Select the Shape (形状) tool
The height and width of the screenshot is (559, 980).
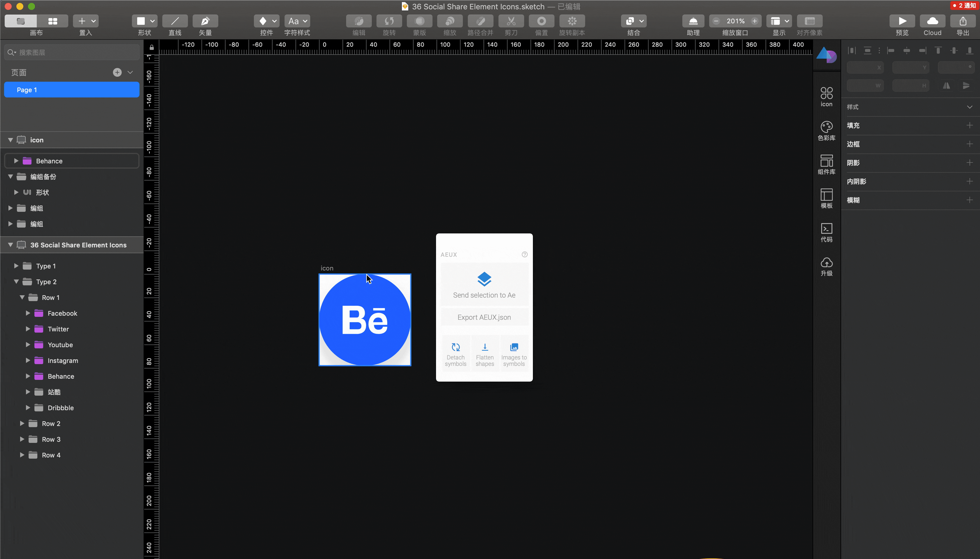(141, 21)
